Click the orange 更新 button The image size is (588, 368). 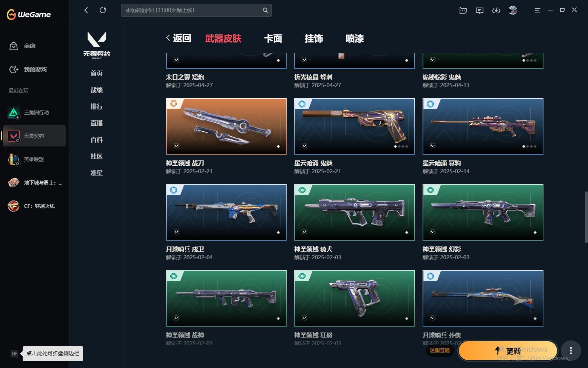[x=508, y=351]
